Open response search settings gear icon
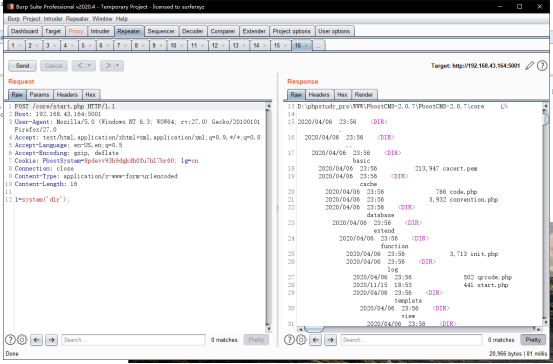The image size is (553, 364). [x=301, y=340]
